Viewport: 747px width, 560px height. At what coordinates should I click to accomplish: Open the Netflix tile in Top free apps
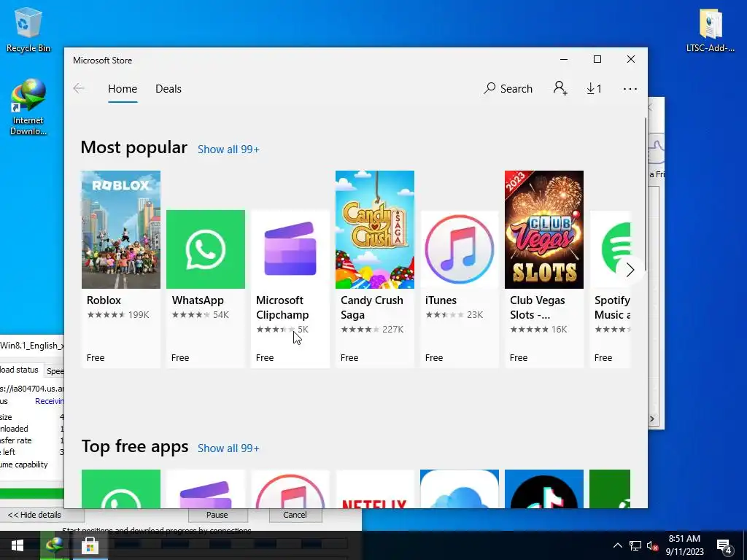[x=375, y=489]
